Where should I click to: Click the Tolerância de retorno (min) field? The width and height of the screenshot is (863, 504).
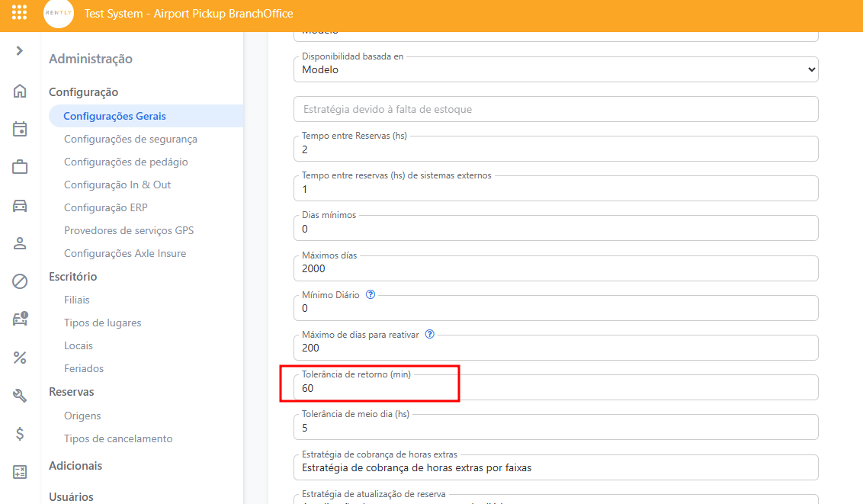point(555,388)
